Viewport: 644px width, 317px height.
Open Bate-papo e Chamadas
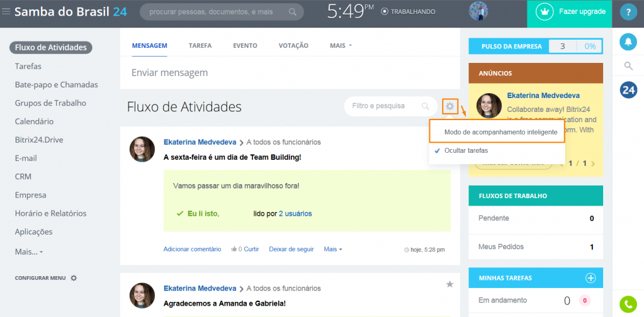click(x=56, y=84)
